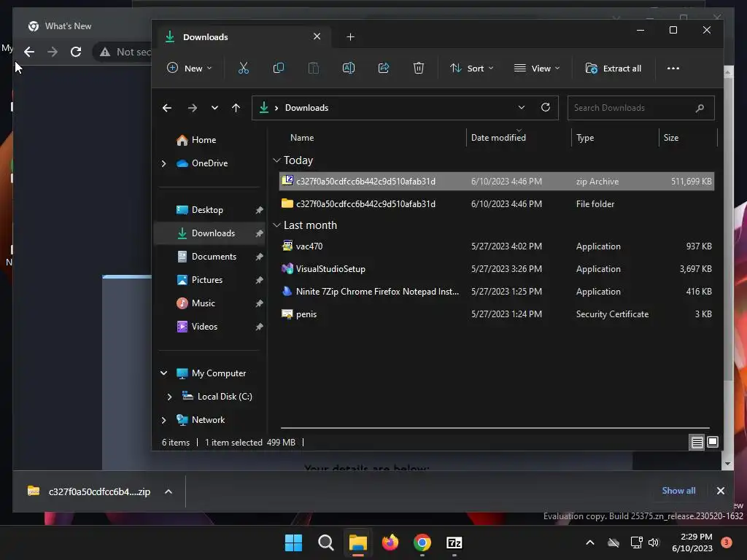
Task: Expand address bar history dropdown
Action: tap(521, 108)
